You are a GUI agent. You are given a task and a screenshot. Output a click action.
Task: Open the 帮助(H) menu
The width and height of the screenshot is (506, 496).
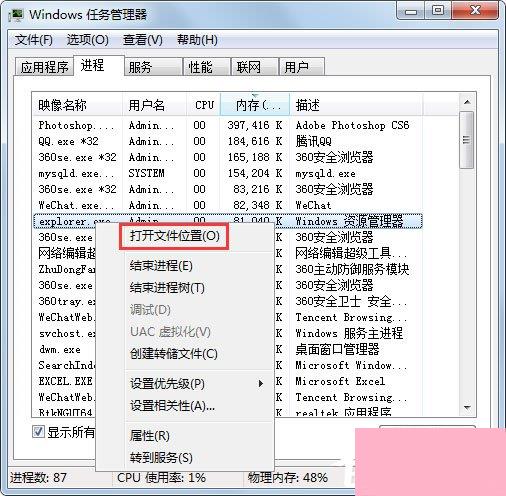tap(197, 40)
